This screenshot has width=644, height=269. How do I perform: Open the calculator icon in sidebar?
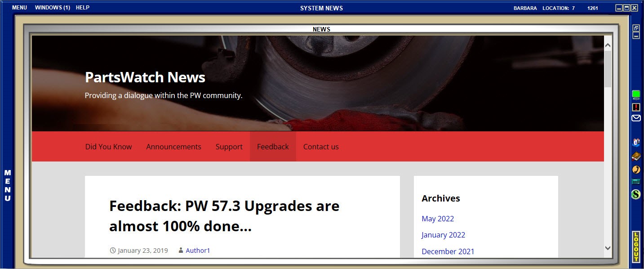click(x=636, y=182)
